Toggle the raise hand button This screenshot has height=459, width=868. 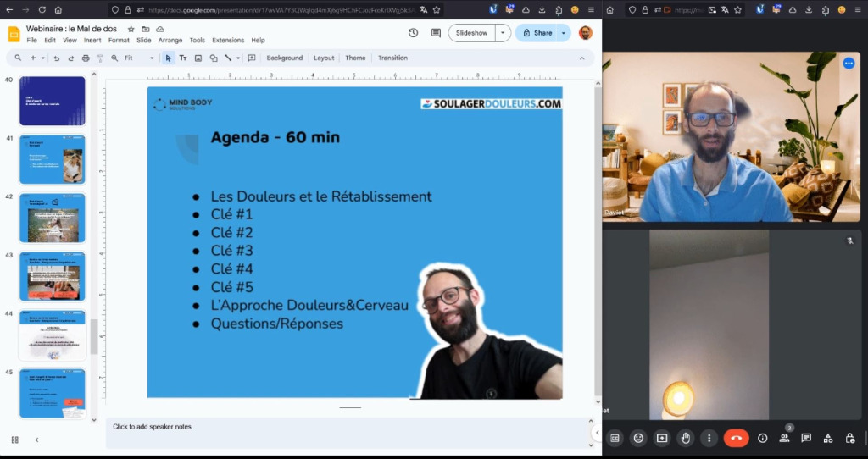686,438
